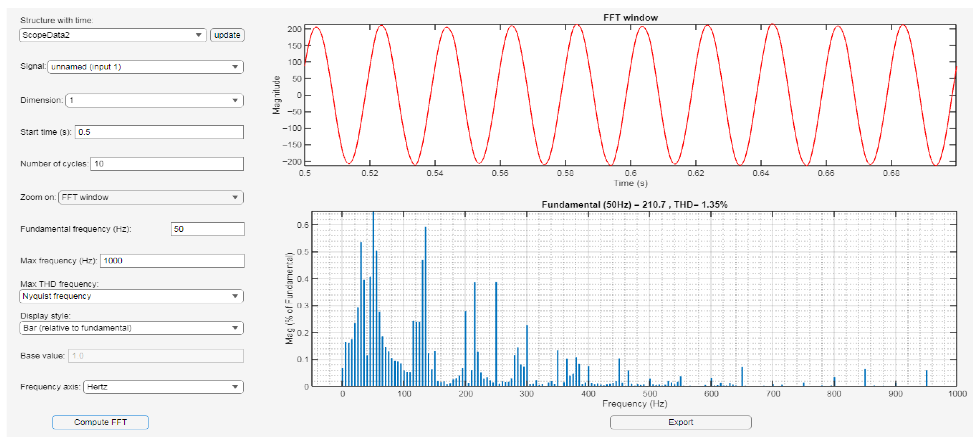Image resolution: width=980 pixels, height=445 pixels.
Task: Click the Fundamental frequency input box
Action: 207,229
